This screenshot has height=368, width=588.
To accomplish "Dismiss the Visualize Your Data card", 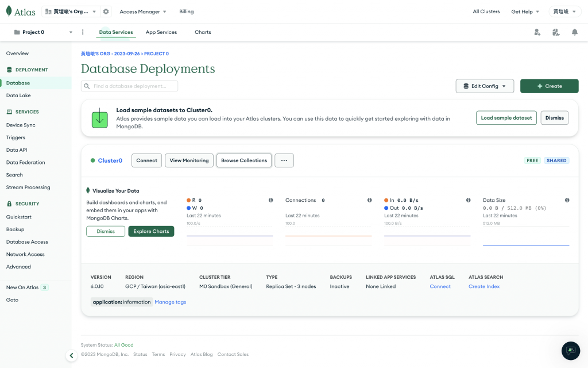I will coord(106,231).
